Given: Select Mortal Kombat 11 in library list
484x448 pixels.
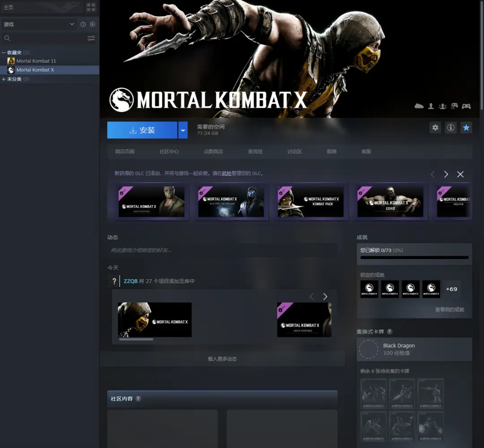Looking at the screenshot, I should (49, 61).
